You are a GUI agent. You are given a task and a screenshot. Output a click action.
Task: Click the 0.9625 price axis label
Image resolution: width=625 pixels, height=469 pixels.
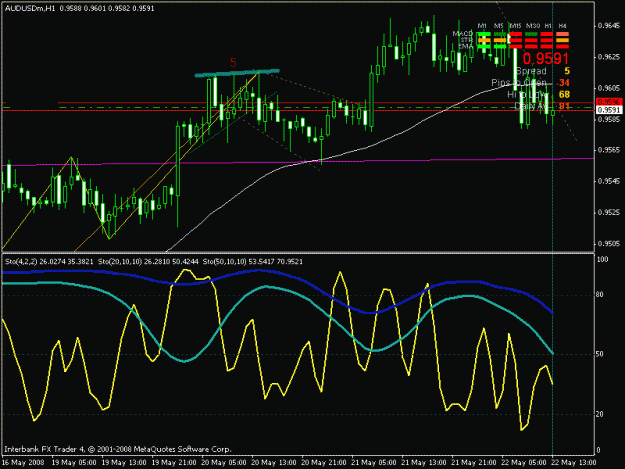pos(609,57)
